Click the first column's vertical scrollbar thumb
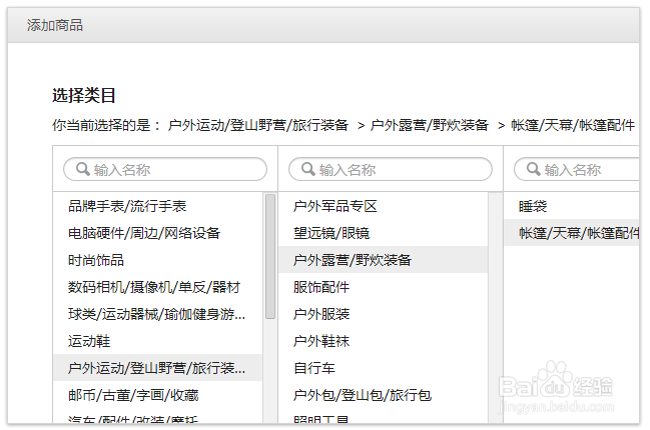This screenshot has height=430, width=650. (270, 256)
